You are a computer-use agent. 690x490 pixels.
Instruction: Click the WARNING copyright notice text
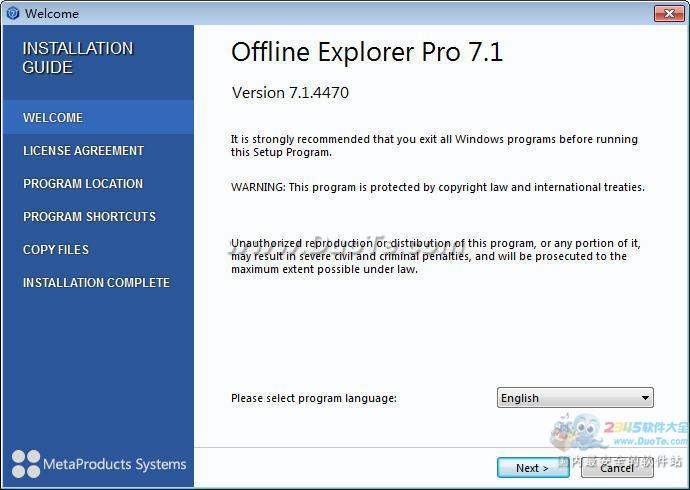438,187
